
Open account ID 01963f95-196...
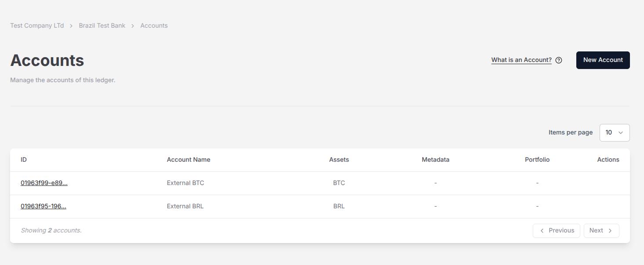click(44, 206)
